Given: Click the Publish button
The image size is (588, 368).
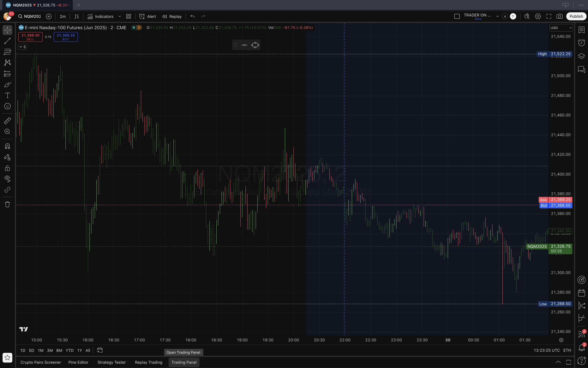Looking at the screenshot, I should coord(576,16).
